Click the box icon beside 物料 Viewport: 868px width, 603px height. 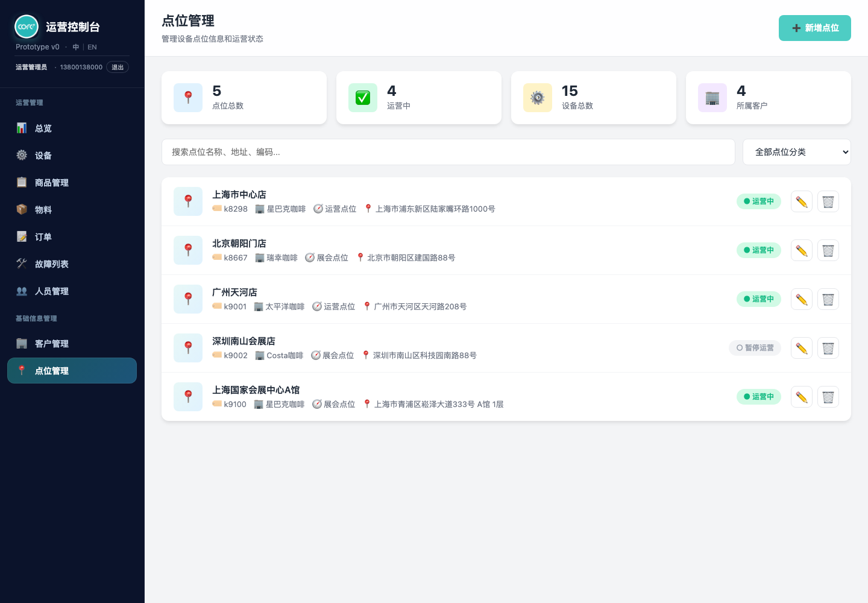coord(22,209)
